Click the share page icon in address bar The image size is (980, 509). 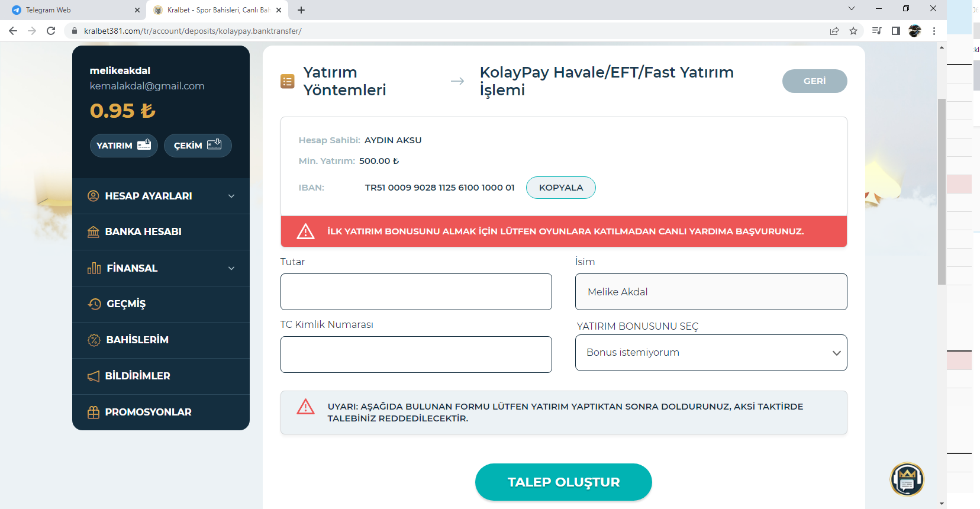(x=834, y=31)
